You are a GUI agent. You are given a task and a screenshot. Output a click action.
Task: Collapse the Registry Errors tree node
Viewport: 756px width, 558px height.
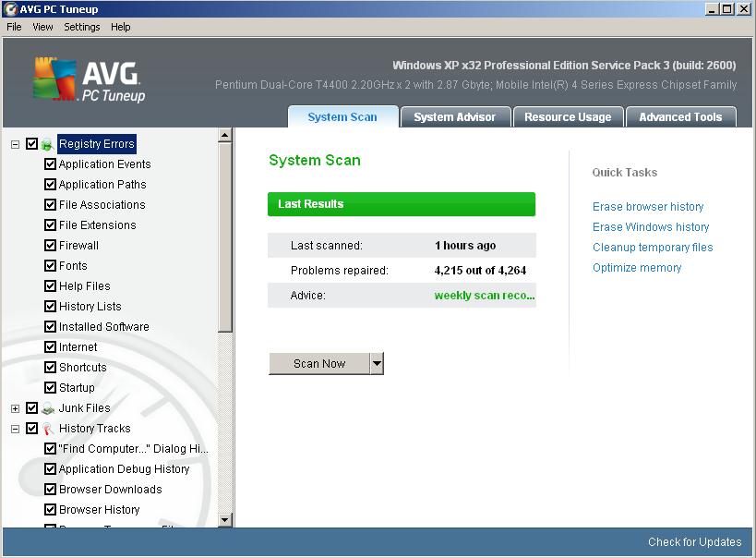coord(16,144)
